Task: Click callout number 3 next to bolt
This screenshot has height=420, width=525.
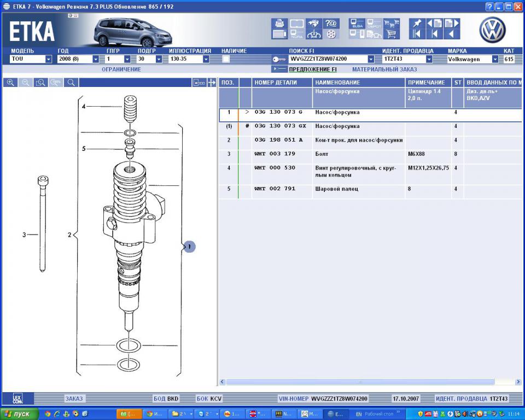Action: click(x=24, y=235)
